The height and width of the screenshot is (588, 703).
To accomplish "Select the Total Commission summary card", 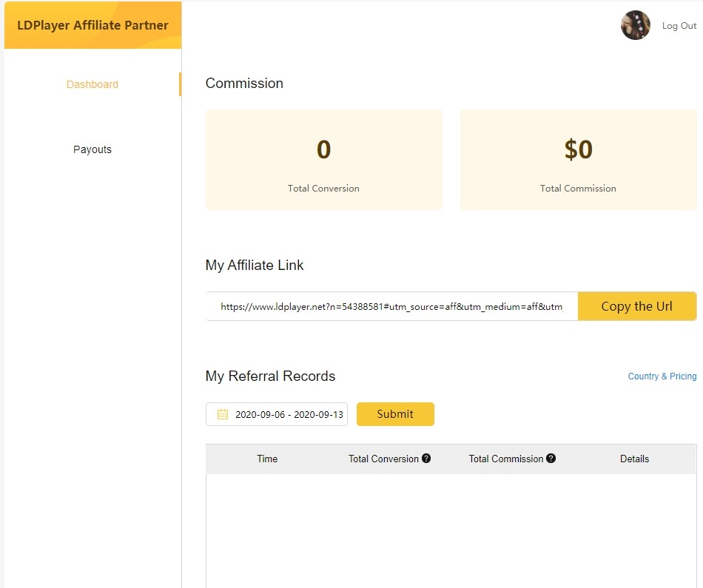I will pyautogui.click(x=578, y=159).
